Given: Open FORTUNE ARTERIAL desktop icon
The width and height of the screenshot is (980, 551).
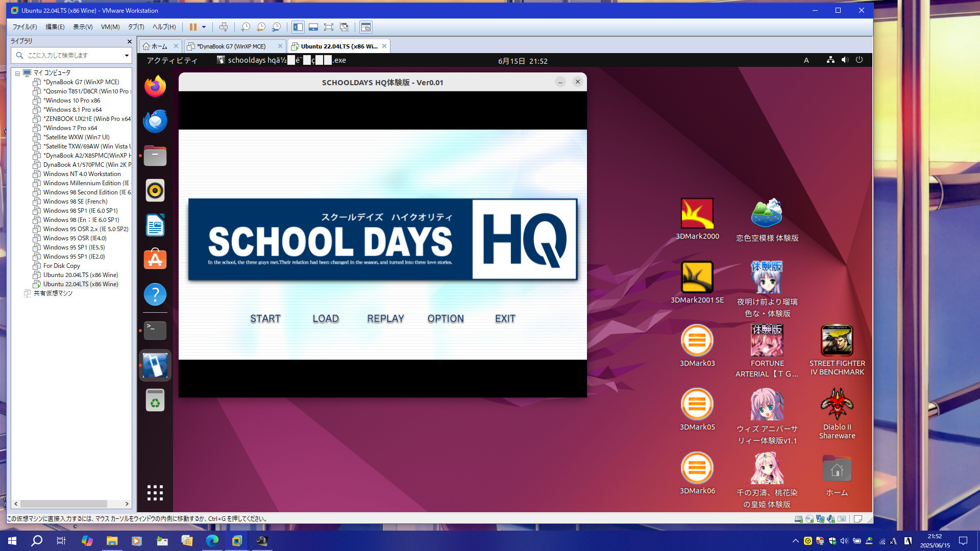Looking at the screenshot, I should pos(767,351).
